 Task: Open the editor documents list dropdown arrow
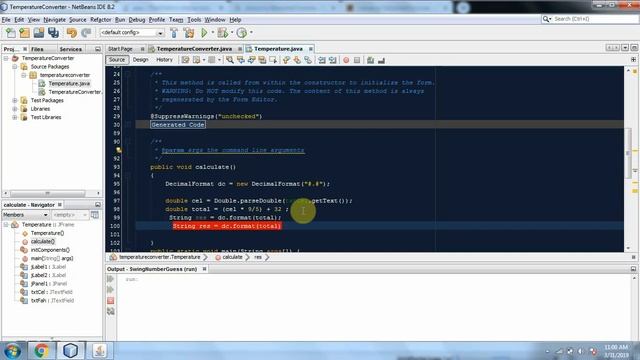[625, 48]
